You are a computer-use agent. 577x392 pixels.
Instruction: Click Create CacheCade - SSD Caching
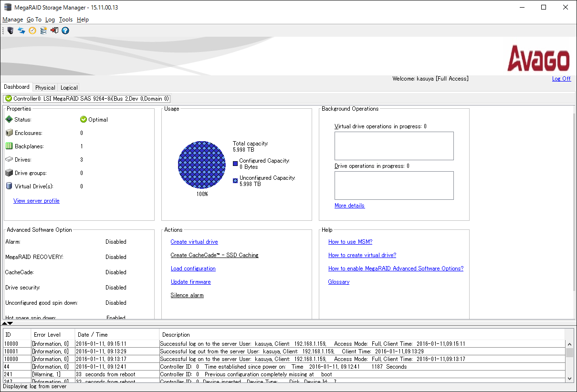point(214,255)
